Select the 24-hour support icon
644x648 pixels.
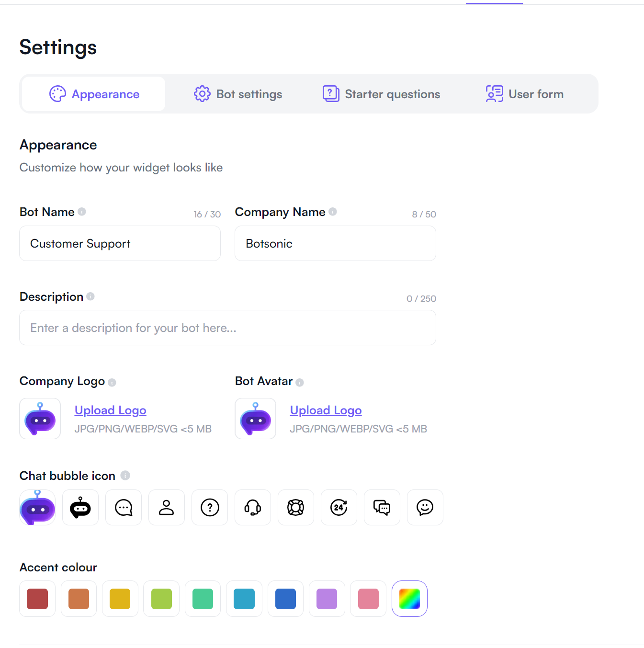pyautogui.click(x=339, y=508)
